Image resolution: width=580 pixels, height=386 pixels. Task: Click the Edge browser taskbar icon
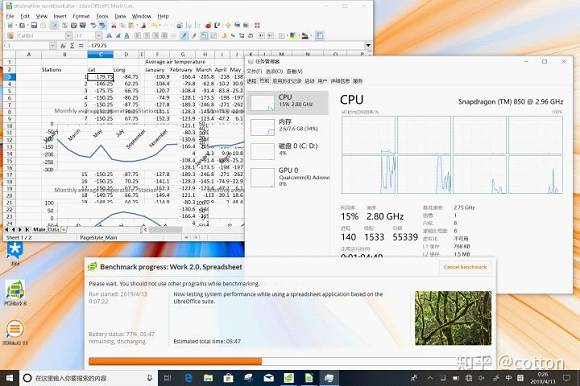coord(189,378)
